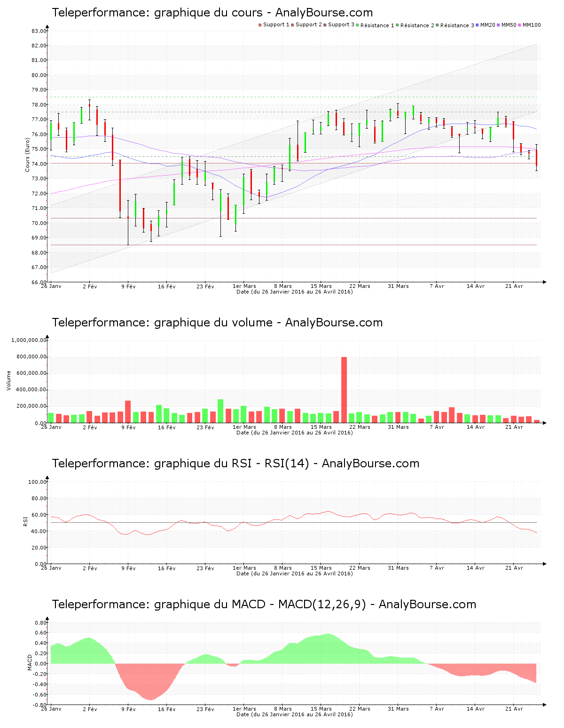The height and width of the screenshot is (728, 564).
Task: Click '16 Fév' on MACD chart axis
Action: [x=167, y=709]
